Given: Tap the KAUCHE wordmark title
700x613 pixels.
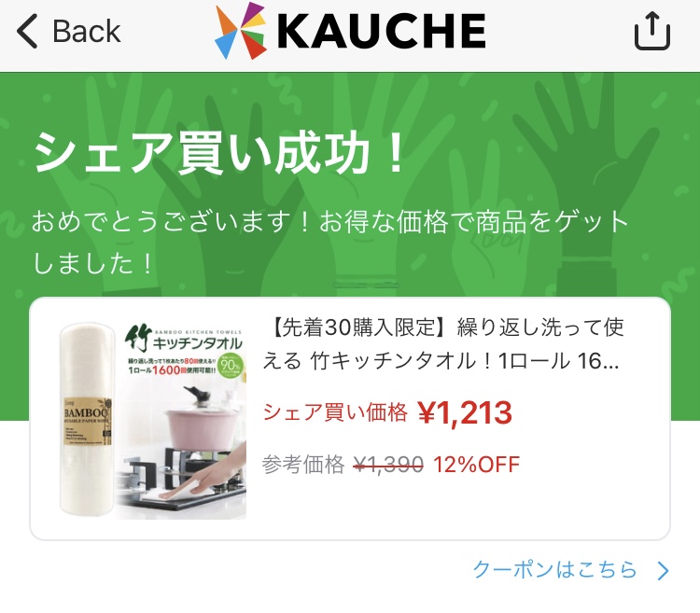Looking at the screenshot, I should tap(381, 31).
